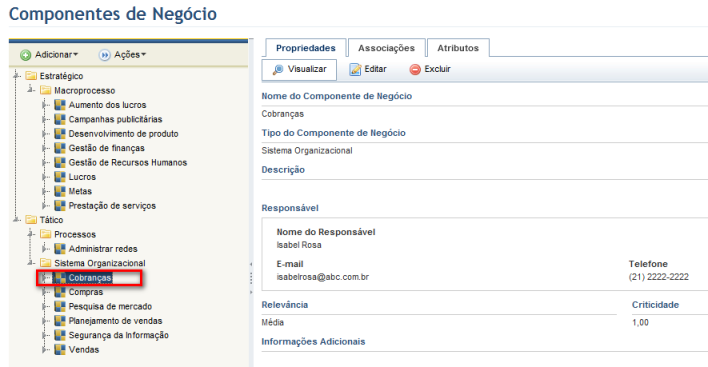Select Compras in the tree
The image size is (708, 367).
(x=86, y=292)
